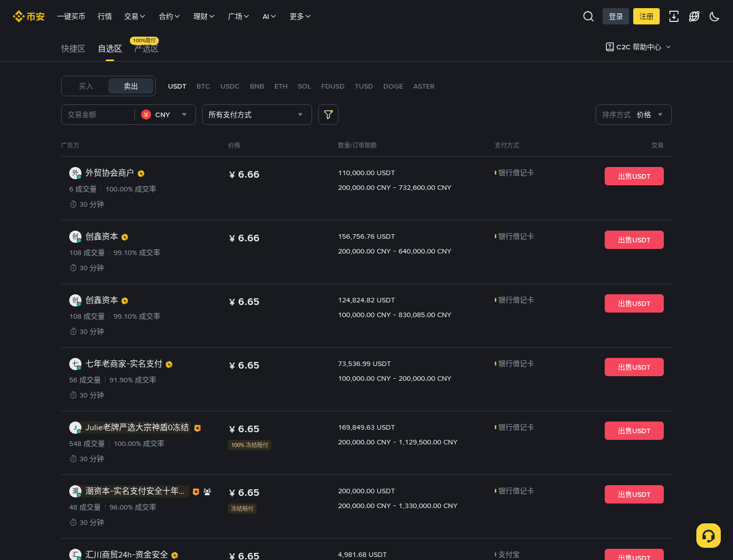
Task: Select the ETH coin tab
Action: tap(281, 86)
